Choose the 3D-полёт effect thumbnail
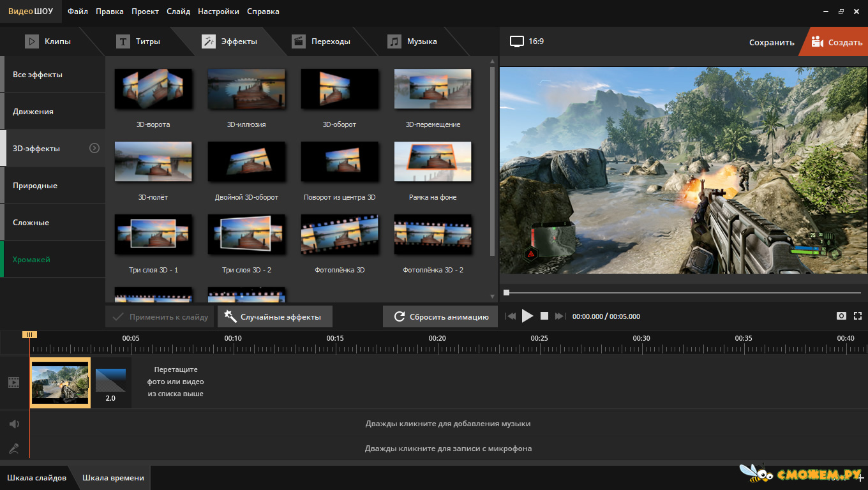 (153, 161)
